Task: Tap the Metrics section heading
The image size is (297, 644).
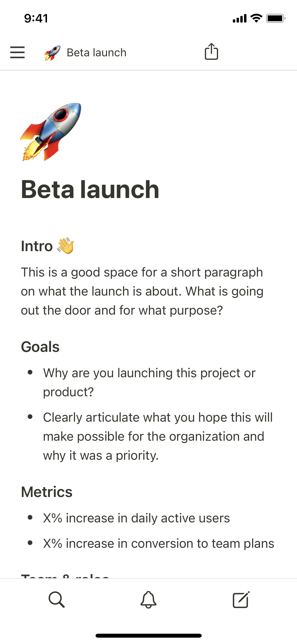Action: pos(47,492)
